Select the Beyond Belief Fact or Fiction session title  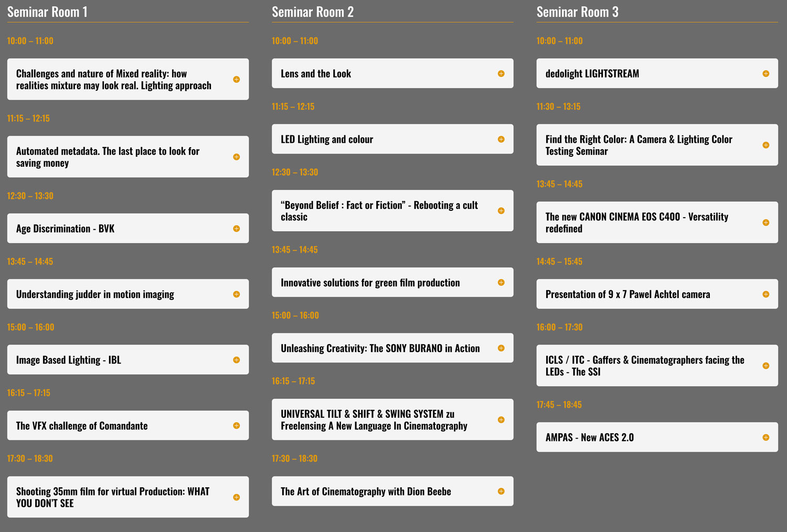click(x=379, y=211)
